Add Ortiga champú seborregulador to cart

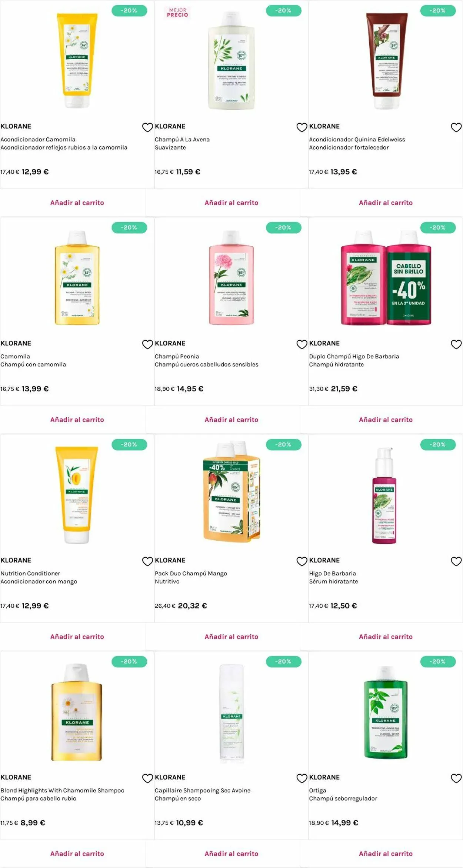386,854
